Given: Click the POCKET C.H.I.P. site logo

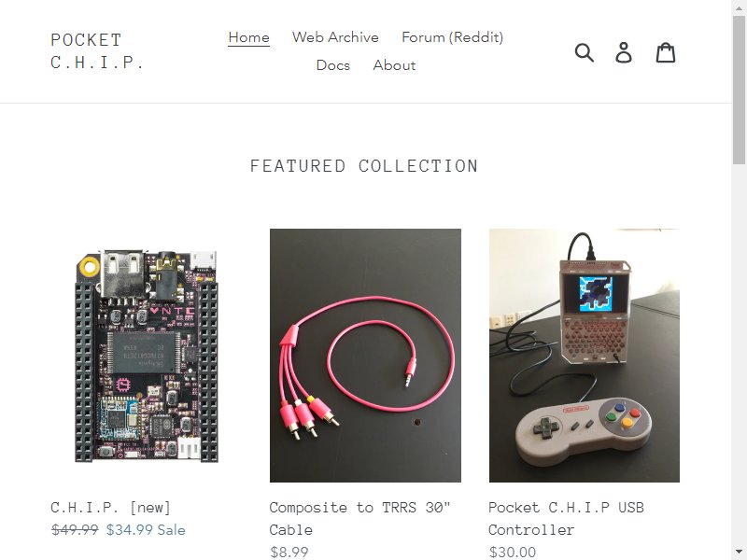Looking at the screenshot, I should [x=97, y=51].
